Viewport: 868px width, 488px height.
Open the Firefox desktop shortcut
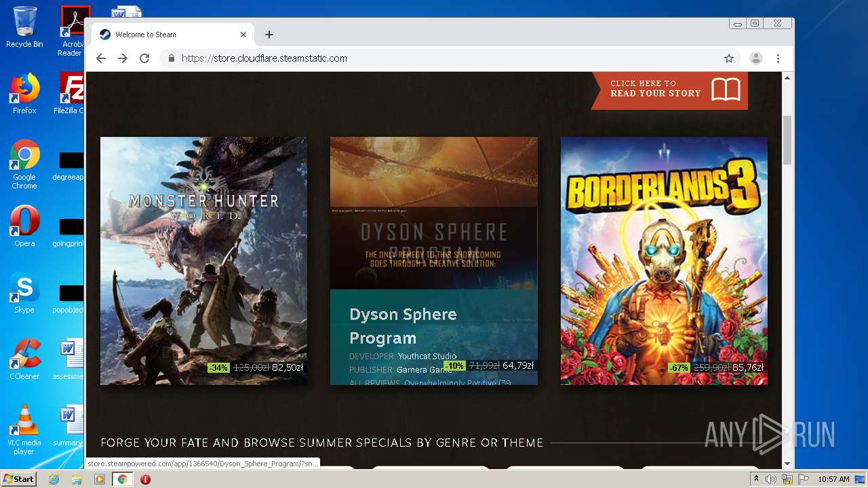[24, 94]
